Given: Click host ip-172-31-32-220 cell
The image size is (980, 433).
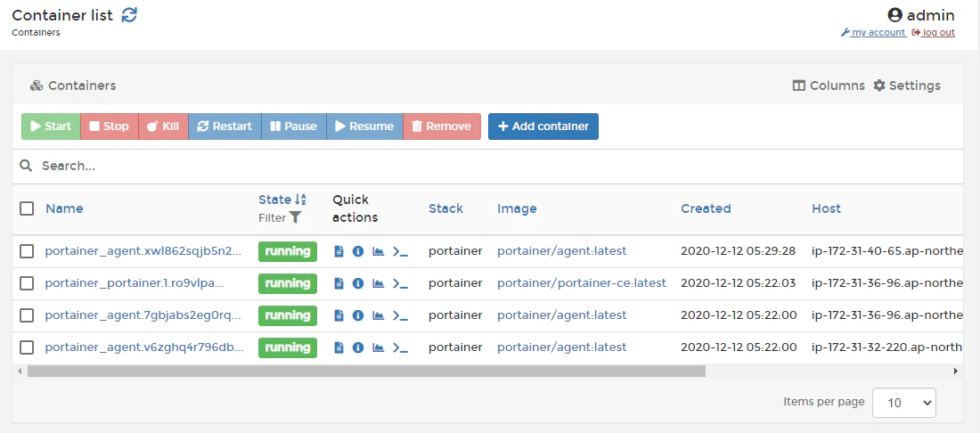Looking at the screenshot, I should click(886, 347).
